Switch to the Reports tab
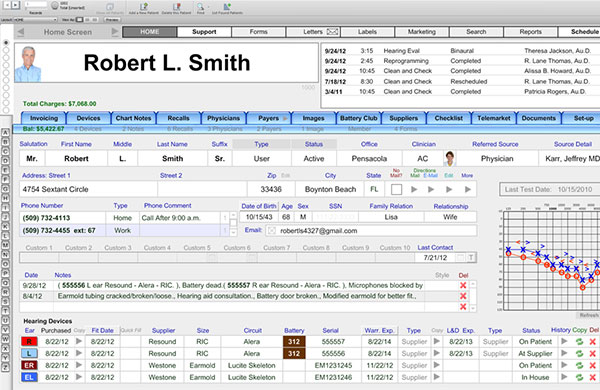600x390 pixels. pos(530,32)
